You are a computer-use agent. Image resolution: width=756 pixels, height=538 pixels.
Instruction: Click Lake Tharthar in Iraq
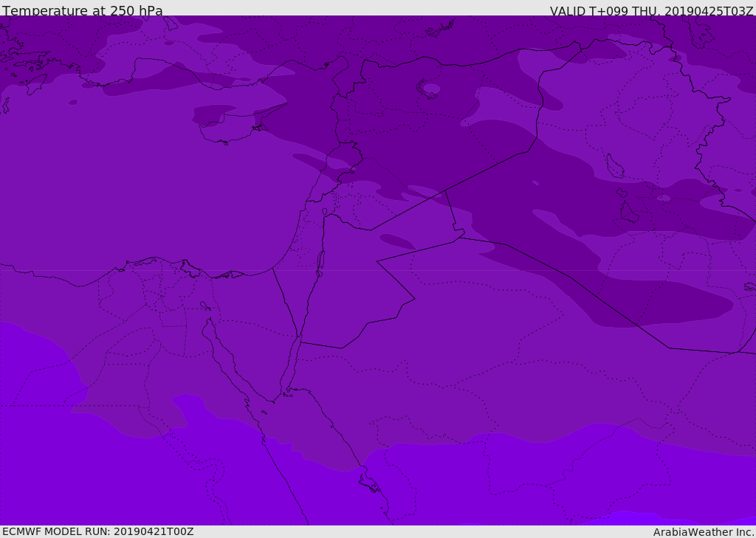point(614,168)
